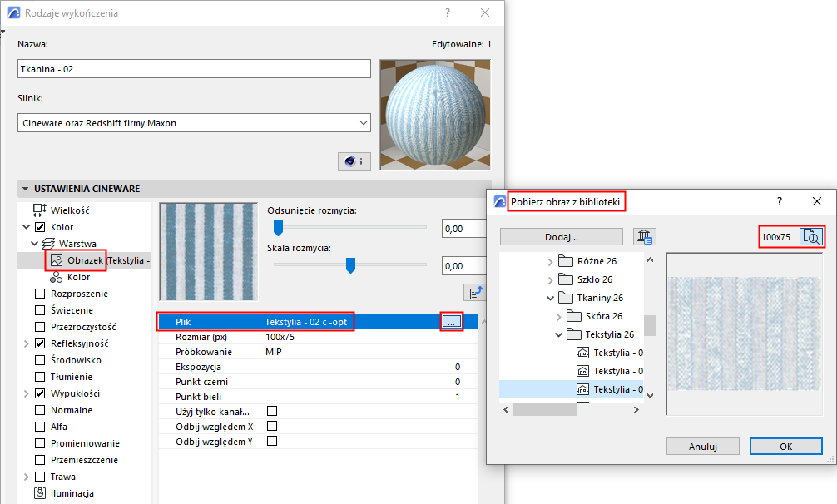Enable the Normalne channel checkbox
The width and height of the screenshot is (837, 504).
39,409
